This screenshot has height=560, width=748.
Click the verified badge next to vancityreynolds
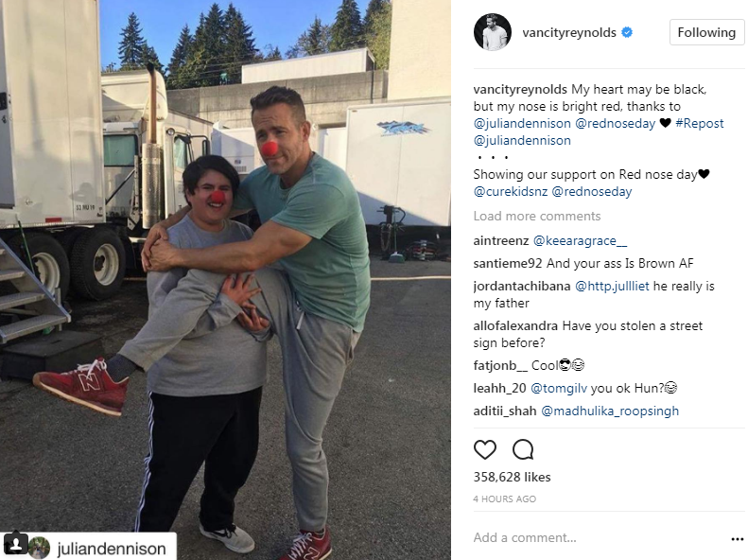tap(627, 32)
